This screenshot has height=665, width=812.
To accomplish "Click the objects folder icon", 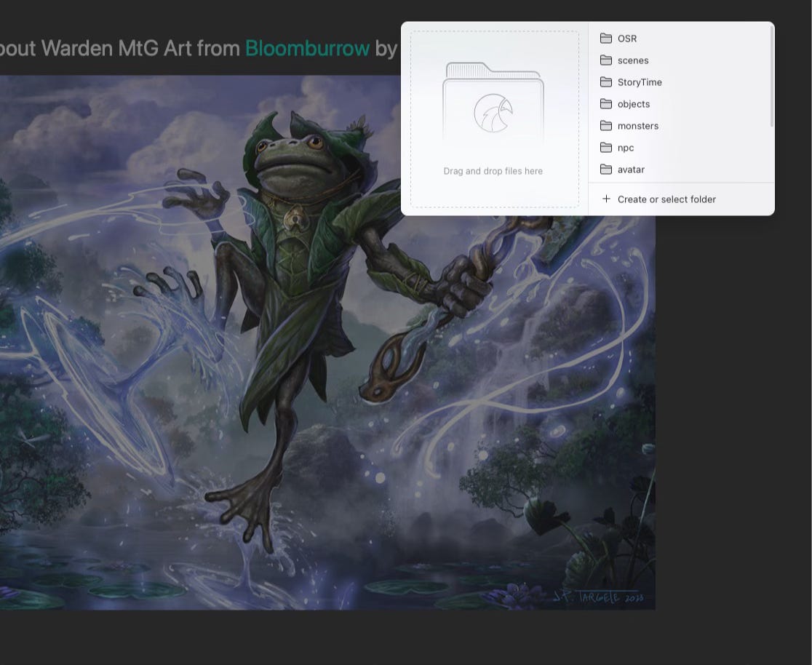I will point(605,103).
